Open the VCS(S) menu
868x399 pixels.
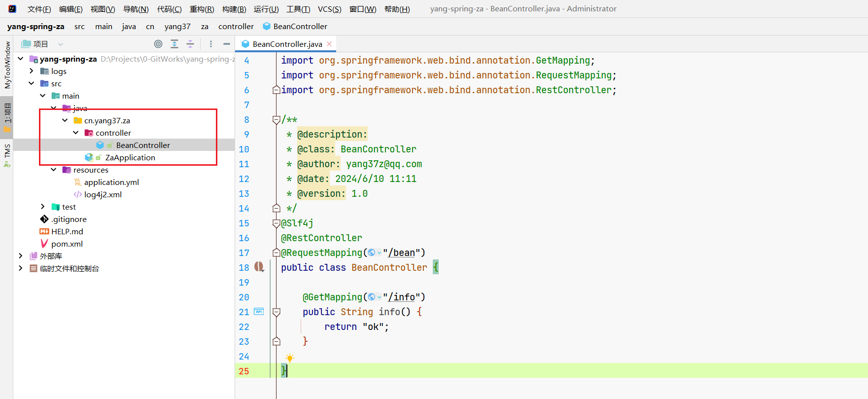pyautogui.click(x=329, y=9)
